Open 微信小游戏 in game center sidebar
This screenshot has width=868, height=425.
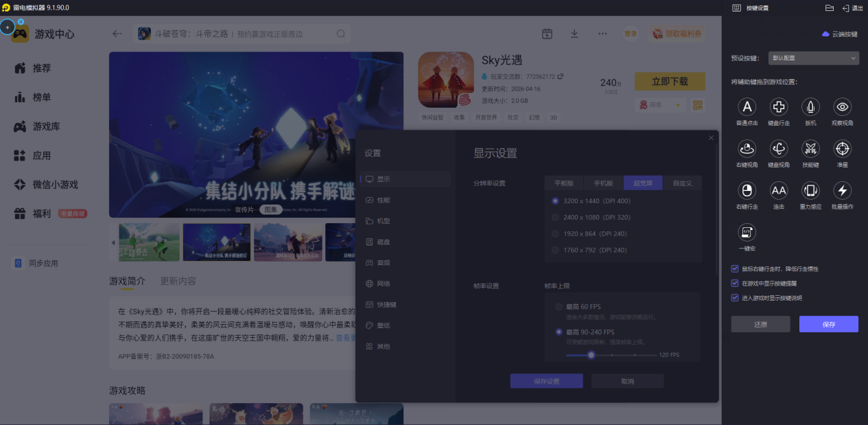point(46,185)
